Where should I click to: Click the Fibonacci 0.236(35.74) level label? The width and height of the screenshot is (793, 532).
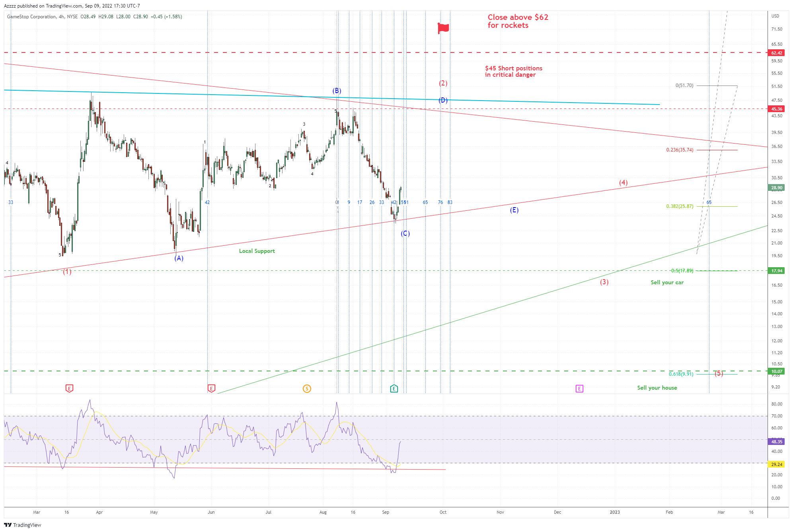pos(680,150)
